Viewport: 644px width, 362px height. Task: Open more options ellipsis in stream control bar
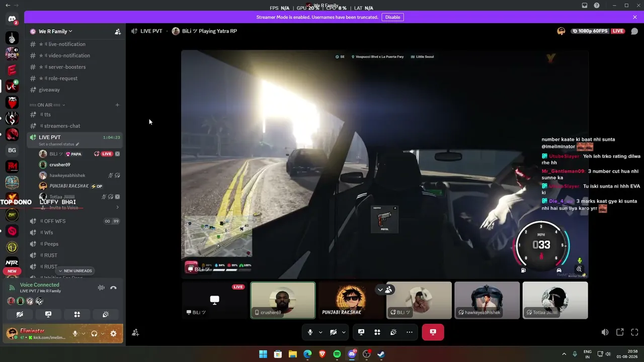click(410, 332)
